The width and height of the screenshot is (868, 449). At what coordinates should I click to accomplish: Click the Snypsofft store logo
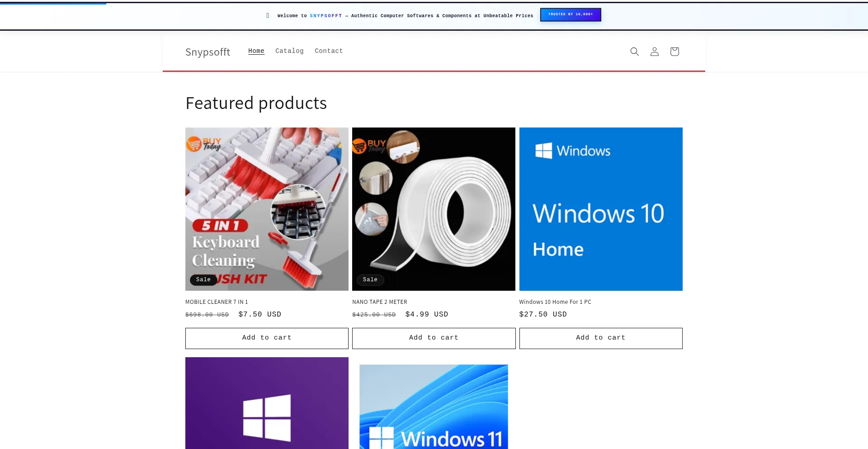click(208, 52)
